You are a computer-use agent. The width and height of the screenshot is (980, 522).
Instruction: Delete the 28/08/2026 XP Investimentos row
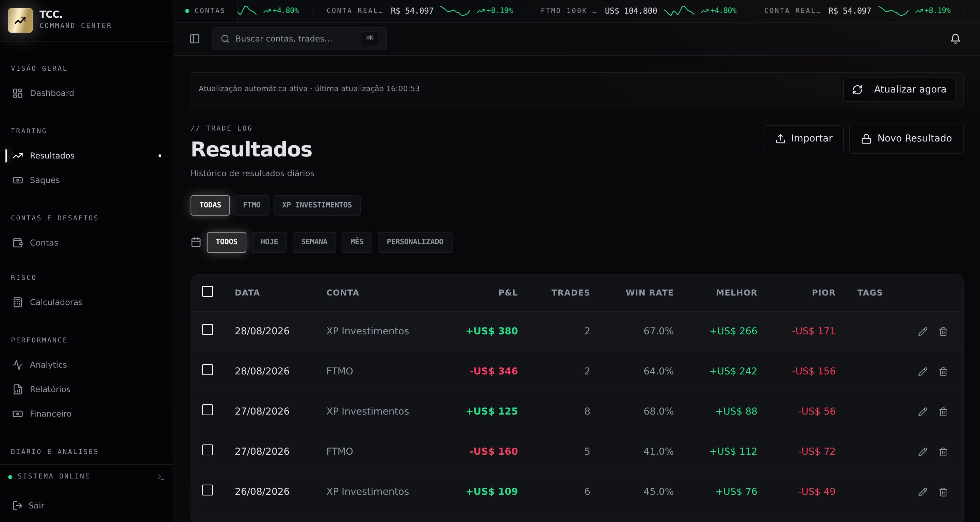(943, 332)
